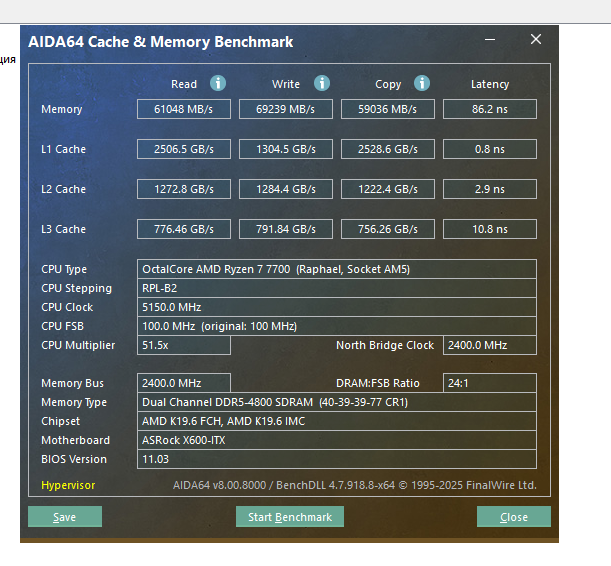Image resolution: width=611 pixels, height=566 pixels.
Task: Select the CPU Multiplier 51.5x field
Action: click(x=184, y=345)
